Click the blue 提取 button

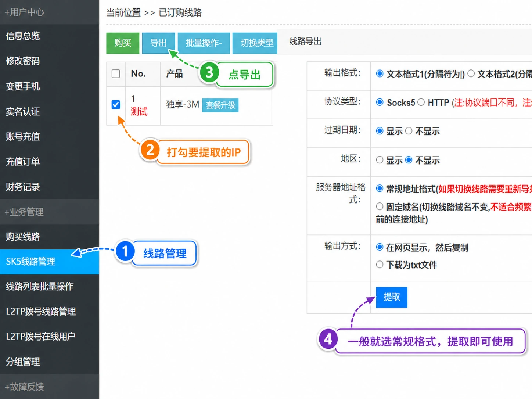(x=392, y=297)
